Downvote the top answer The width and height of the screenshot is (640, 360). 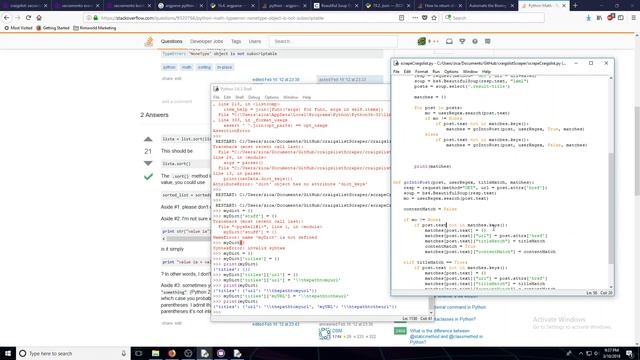[x=148, y=163]
